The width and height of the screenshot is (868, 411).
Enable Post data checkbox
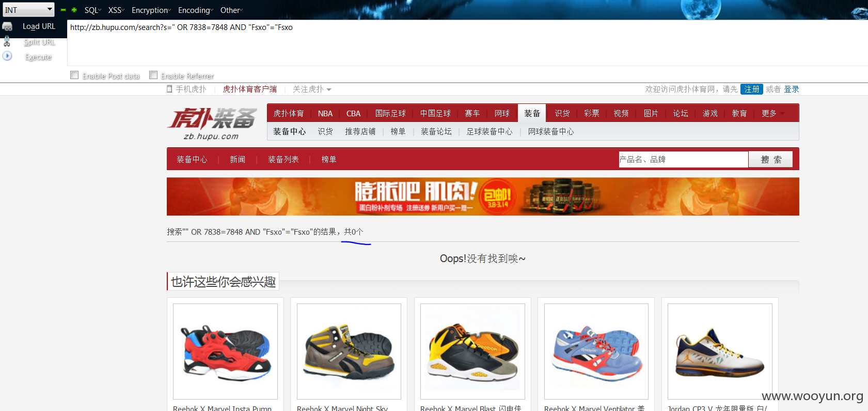(x=74, y=75)
